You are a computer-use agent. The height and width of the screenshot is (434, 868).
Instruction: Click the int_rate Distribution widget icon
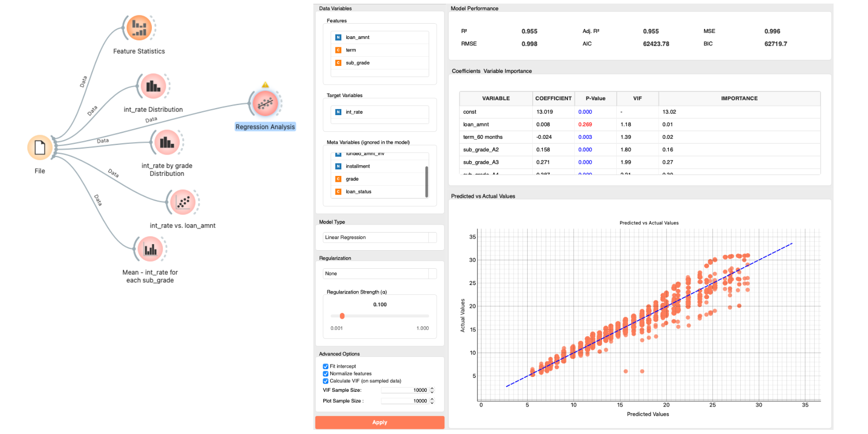153,86
